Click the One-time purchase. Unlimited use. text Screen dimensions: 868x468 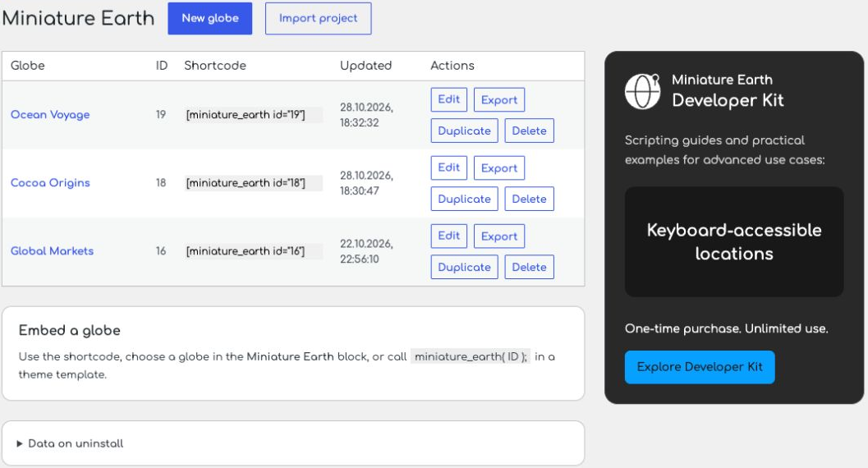pyautogui.click(x=726, y=328)
